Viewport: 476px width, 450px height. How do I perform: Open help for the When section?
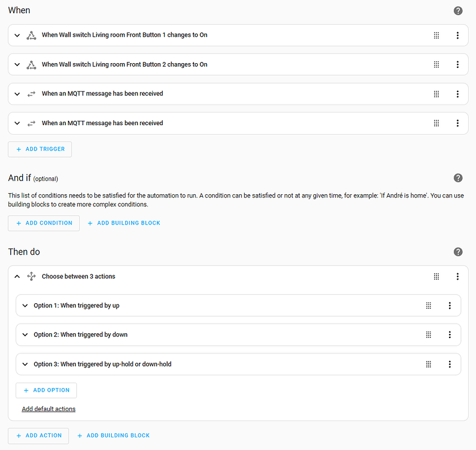click(x=458, y=11)
